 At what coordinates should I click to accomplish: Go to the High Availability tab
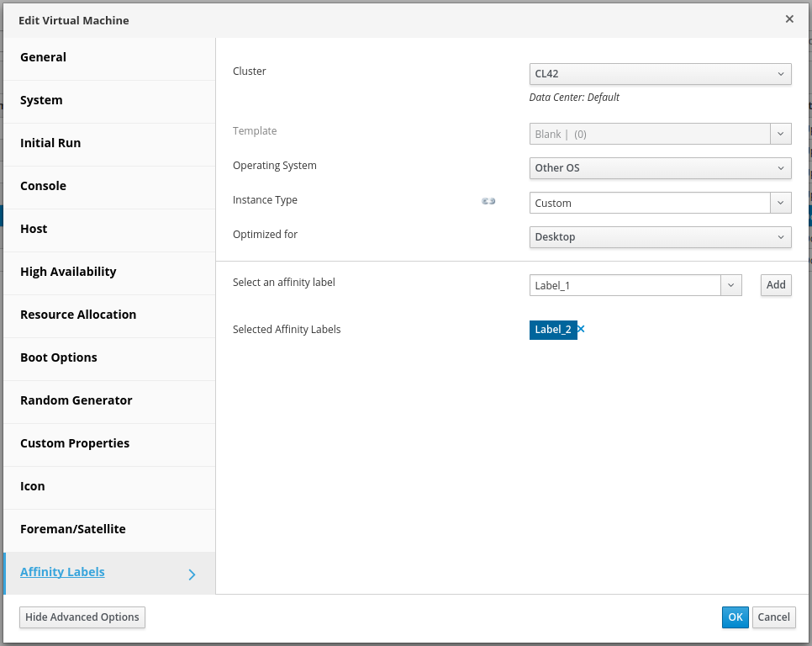point(68,272)
